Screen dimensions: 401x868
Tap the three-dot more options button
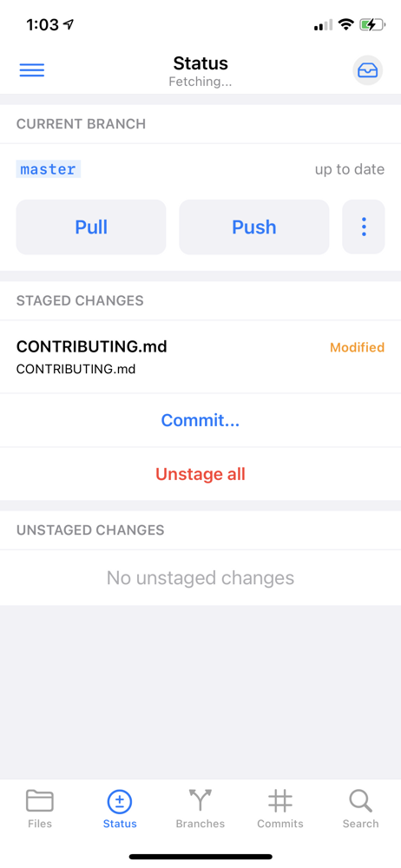tap(364, 227)
